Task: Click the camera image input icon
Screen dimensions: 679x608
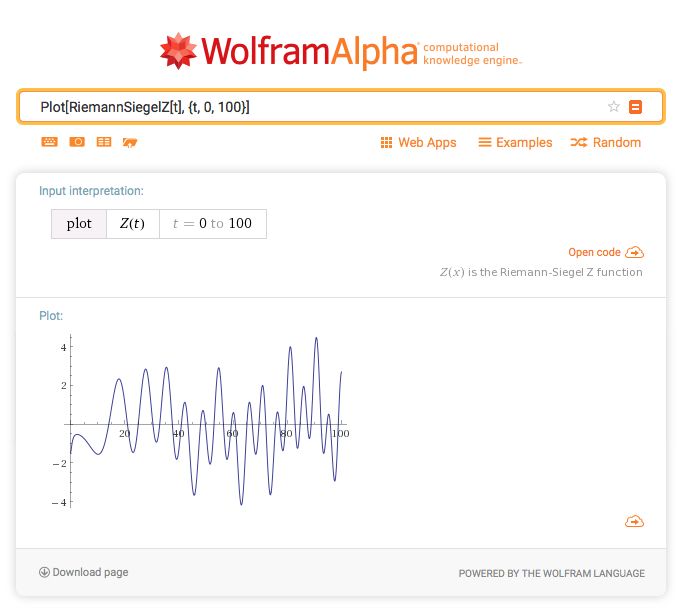Action: (76, 142)
